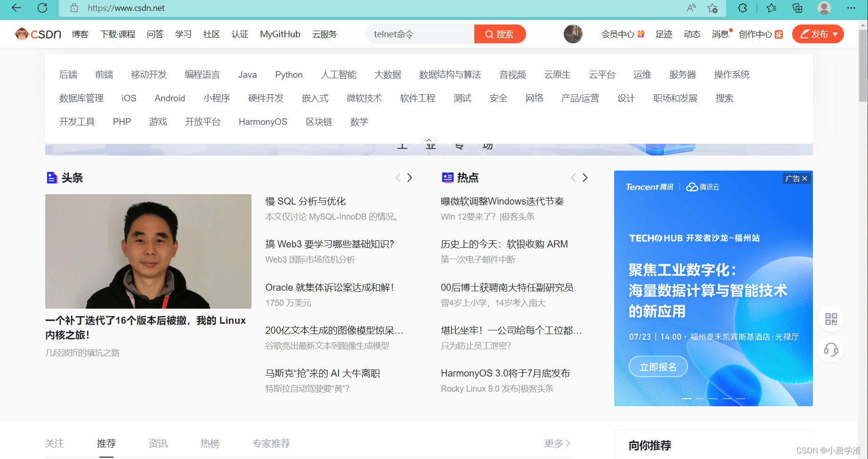Open the browser extensions puzzle icon
The height and width of the screenshot is (459, 868).
coord(742,8)
